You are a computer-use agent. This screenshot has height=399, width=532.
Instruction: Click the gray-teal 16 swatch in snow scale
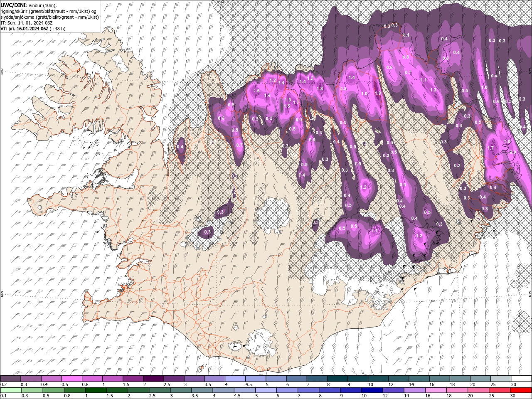pos(439,379)
